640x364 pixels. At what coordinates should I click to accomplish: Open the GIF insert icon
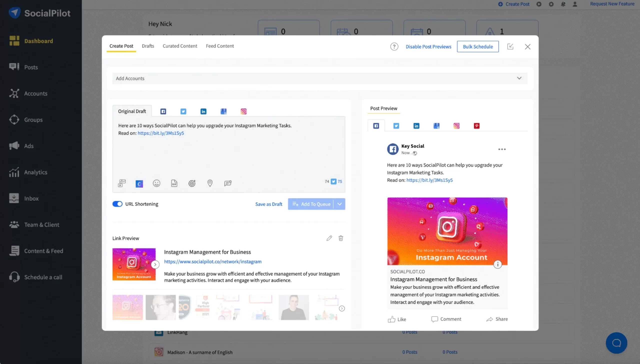click(174, 183)
